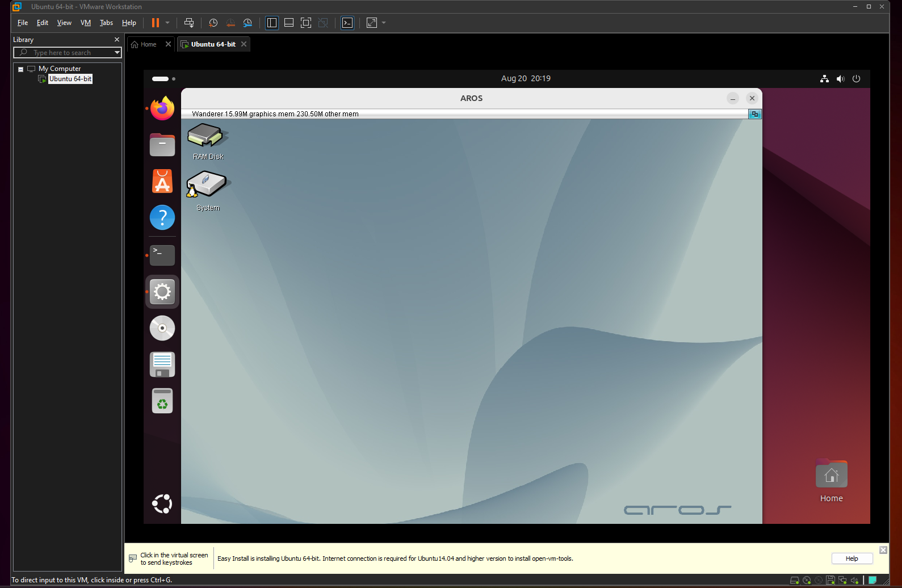Click the first CD/DVD status icon
This screenshot has width=902, height=588.
point(807,580)
